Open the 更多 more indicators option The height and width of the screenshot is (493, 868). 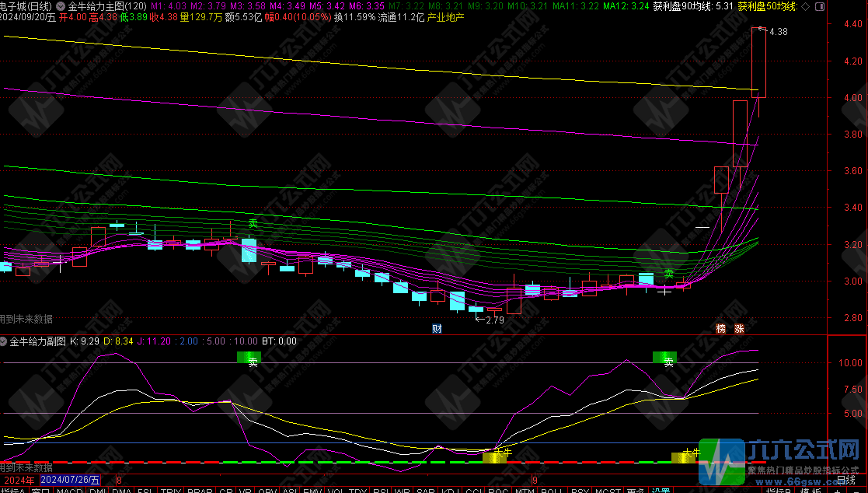(x=635, y=489)
